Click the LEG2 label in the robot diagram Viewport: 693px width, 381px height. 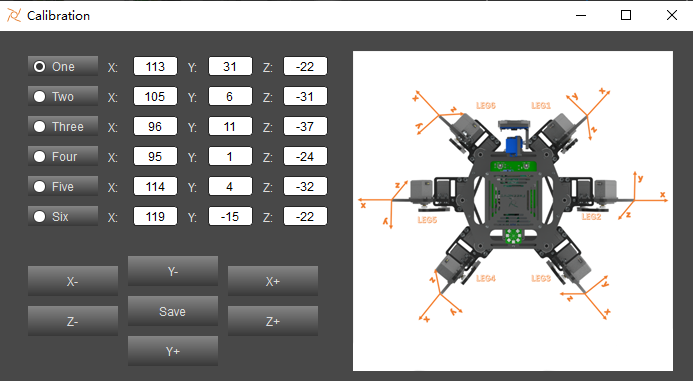coord(592,217)
